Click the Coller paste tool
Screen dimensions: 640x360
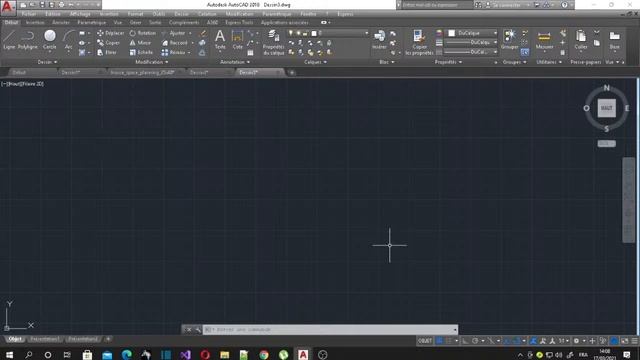coord(581,40)
